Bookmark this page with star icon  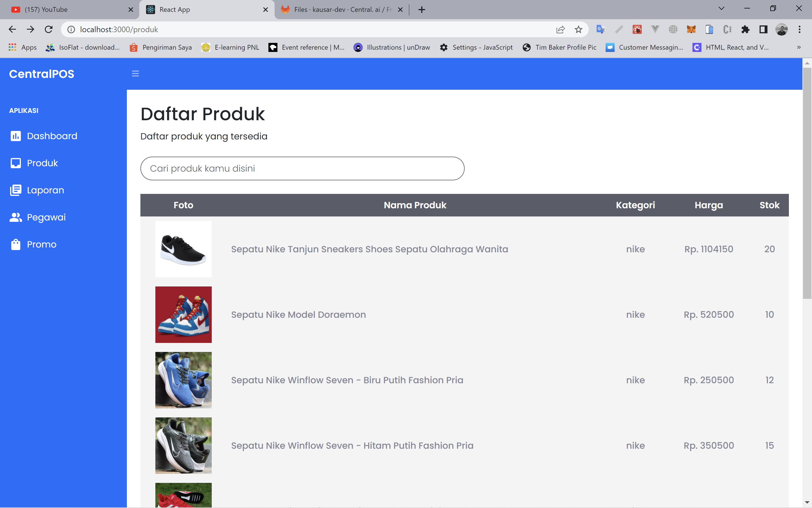tap(579, 30)
